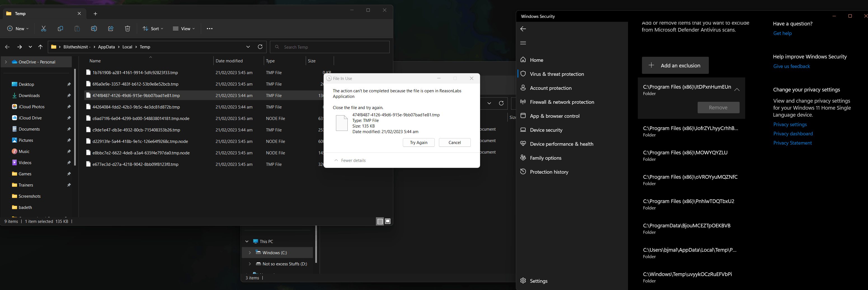This screenshot has width=868, height=290.
Task: Click the Paste icon in Explorer toolbar
Action: [77, 29]
